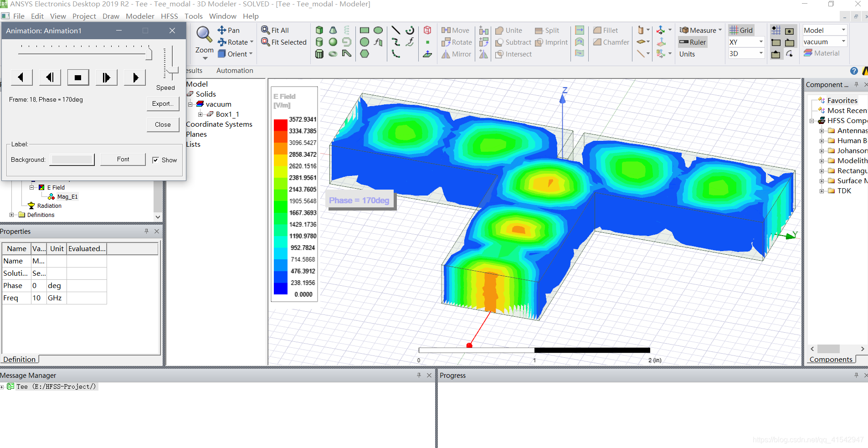The height and width of the screenshot is (448, 868).
Task: Stop the animation playback
Action: 78,77
